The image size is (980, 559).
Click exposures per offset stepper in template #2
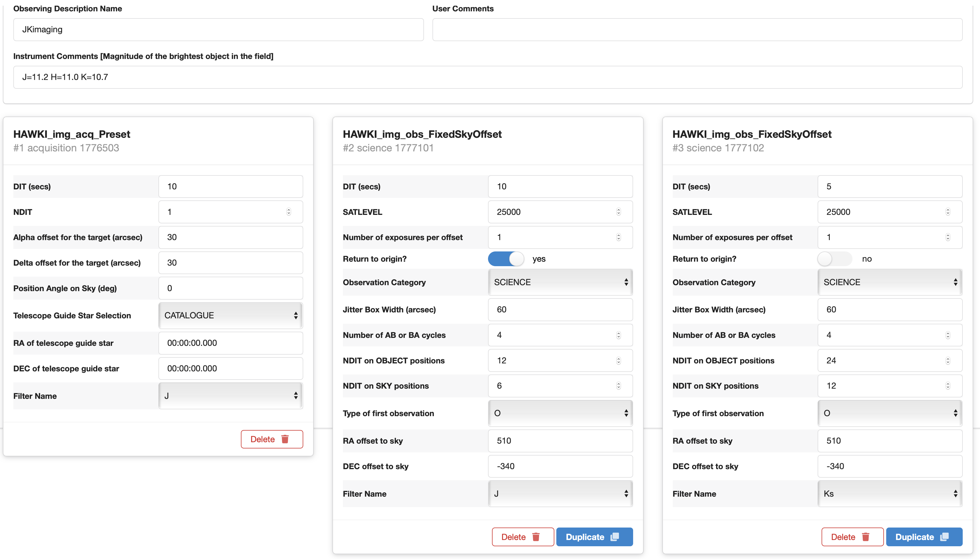619,237
